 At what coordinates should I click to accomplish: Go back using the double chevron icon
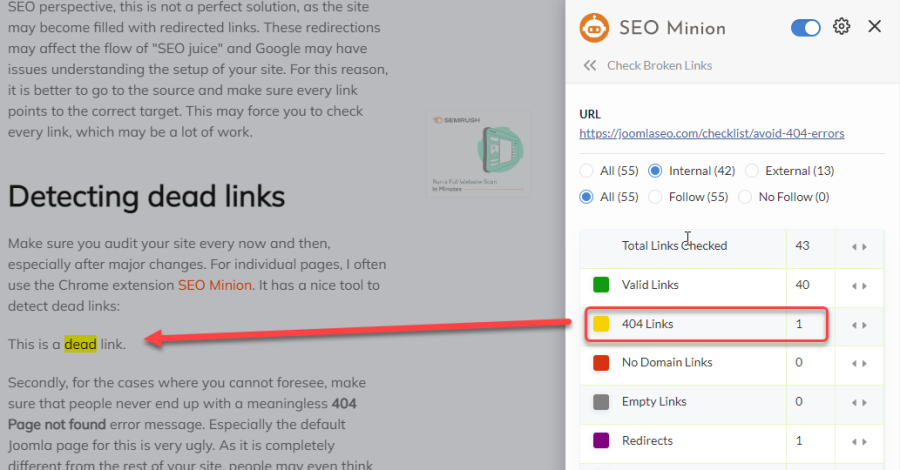[x=589, y=65]
